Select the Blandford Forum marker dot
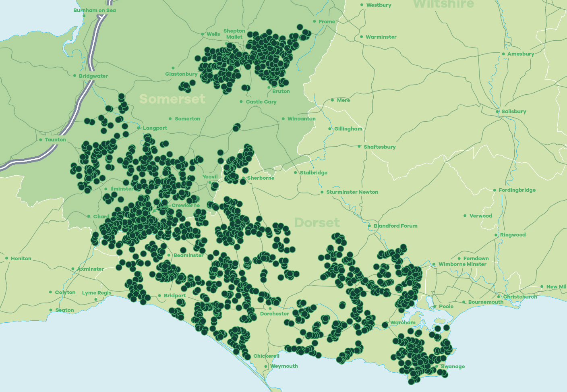The image size is (567, 392). pyautogui.click(x=370, y=226)
